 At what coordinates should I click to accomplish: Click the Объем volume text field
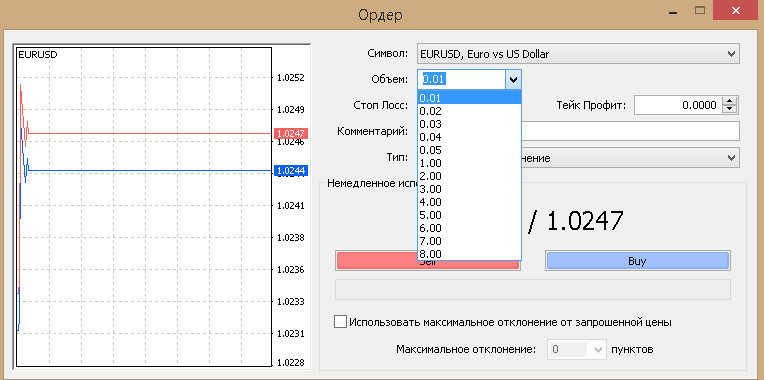coord(461,79)
